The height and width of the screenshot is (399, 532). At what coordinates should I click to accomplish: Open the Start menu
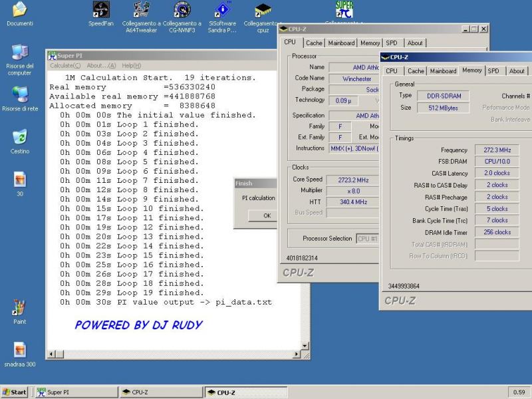[14, 392]
